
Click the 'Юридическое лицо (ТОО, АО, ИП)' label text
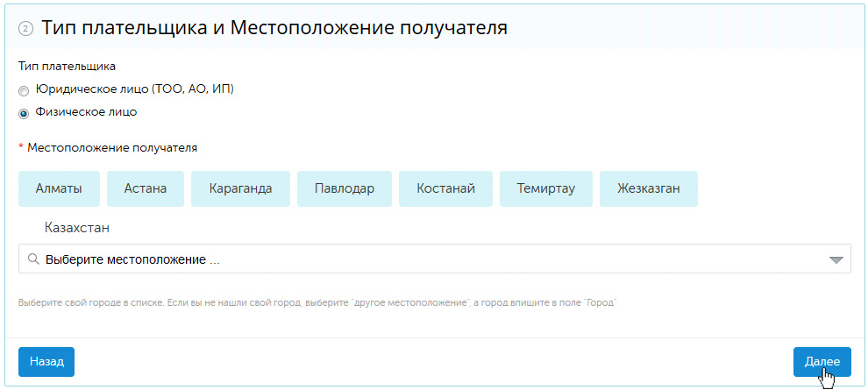134,89
